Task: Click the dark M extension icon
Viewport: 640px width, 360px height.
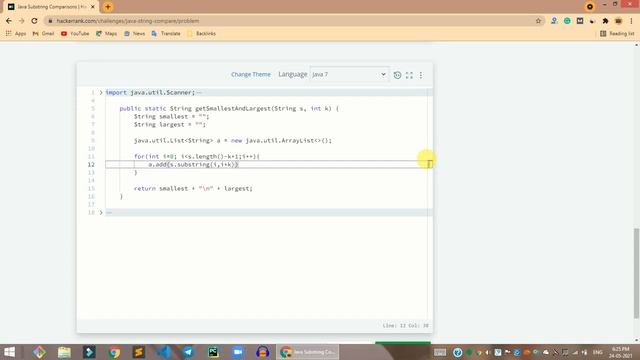Action: [580, 21]
